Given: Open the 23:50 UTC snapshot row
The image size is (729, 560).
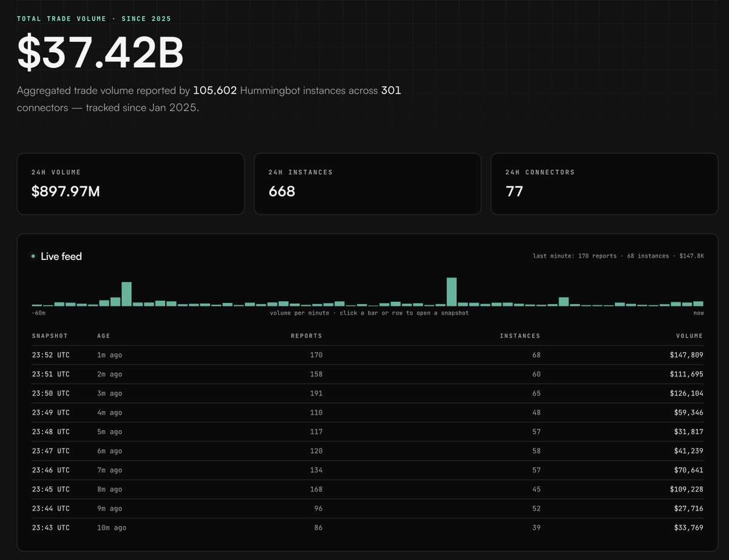Looking at the screenshot, I should tap(368, 394).
